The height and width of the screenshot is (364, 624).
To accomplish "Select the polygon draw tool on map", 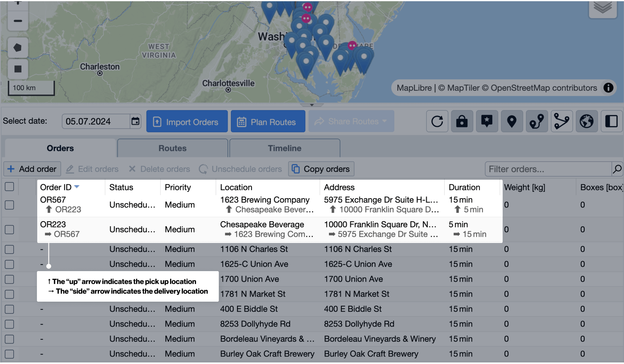I will (18, 48).
